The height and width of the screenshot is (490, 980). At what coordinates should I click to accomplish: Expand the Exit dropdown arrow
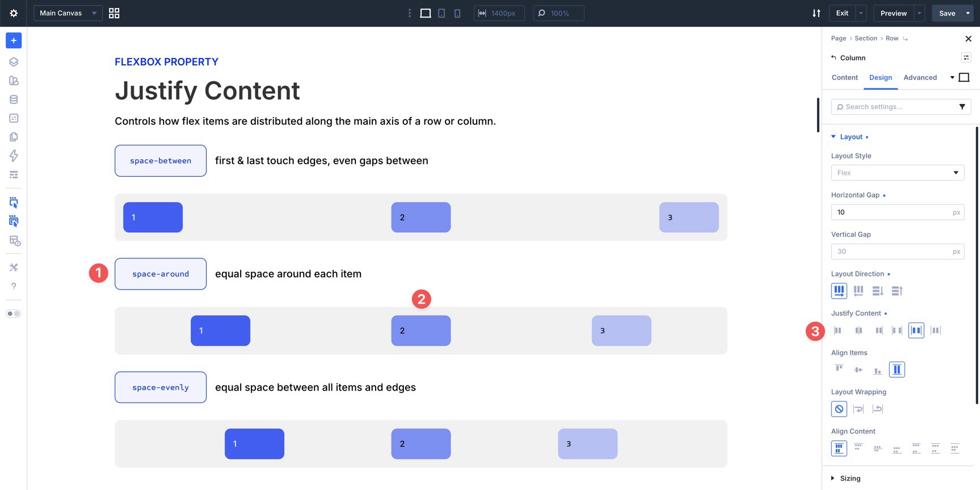(861, 13)
